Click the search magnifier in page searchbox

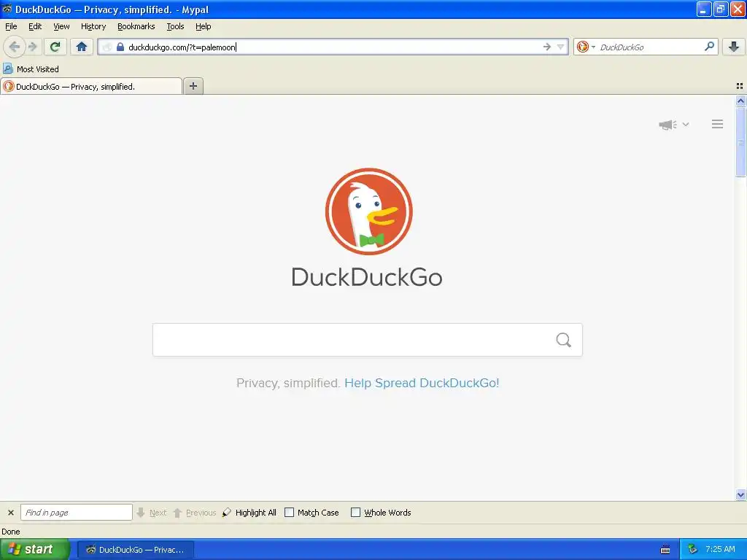(564, 340)
